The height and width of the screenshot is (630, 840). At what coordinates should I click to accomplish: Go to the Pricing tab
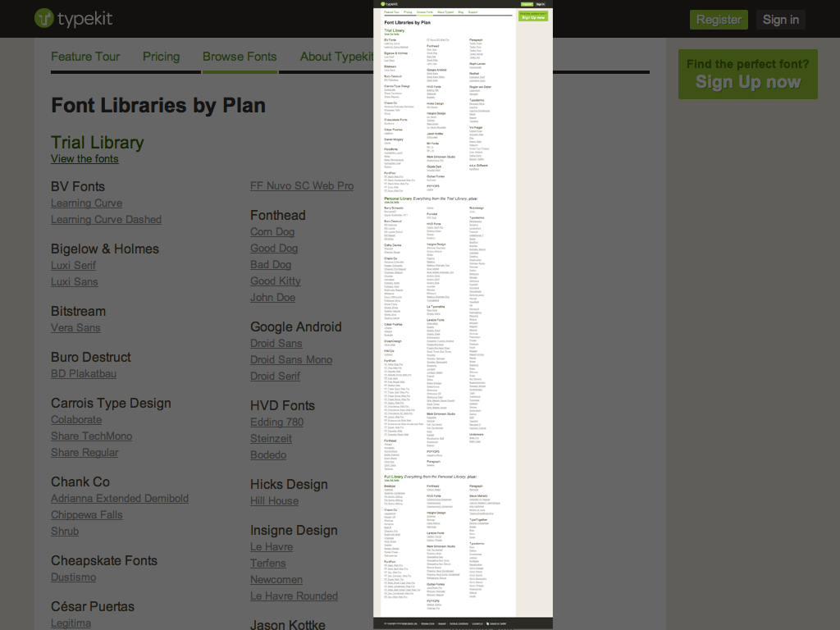pyautogui.click(x=161, y=57)
